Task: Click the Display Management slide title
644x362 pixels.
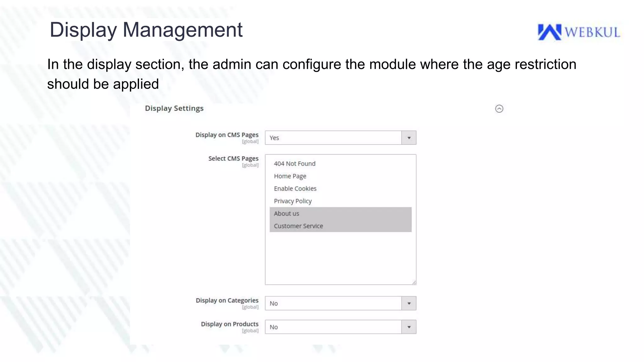Action: pos(146,30)
